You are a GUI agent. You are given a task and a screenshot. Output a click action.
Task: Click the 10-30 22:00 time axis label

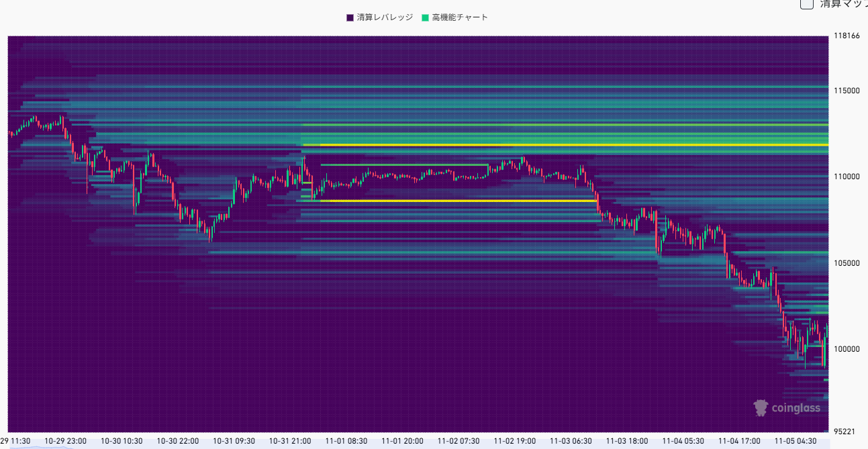(x=178, y=442)
